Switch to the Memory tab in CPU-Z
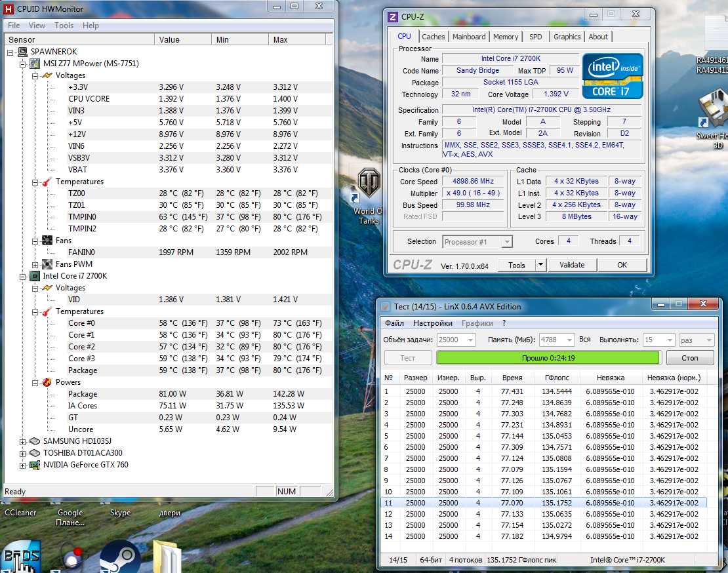This screenshot has height=573, width=728. click(x=505, y=37)
